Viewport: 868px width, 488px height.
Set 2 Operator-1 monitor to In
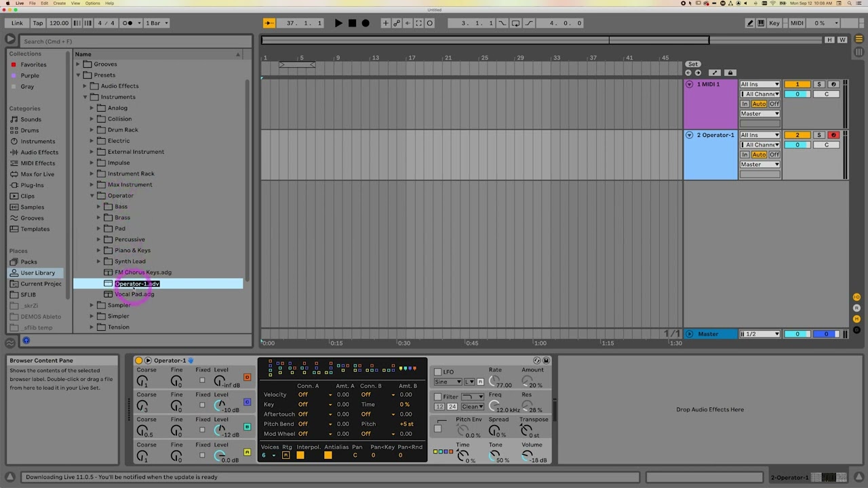click(x=745, y=155)
